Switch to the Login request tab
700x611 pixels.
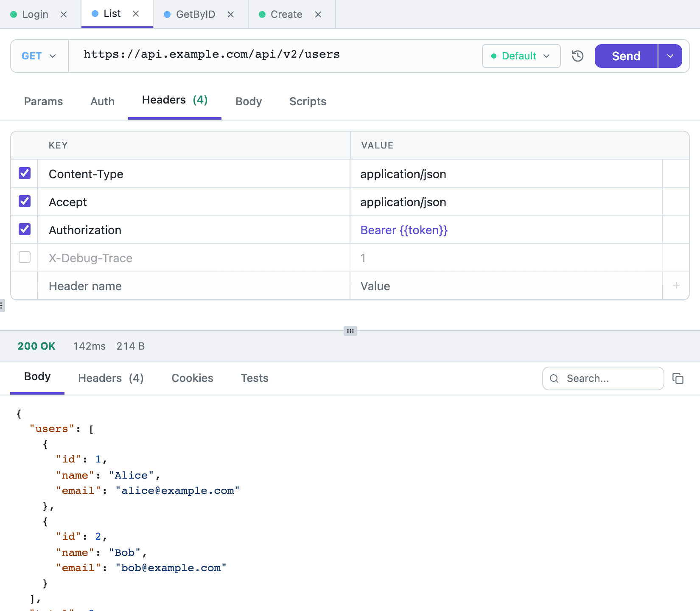(35, 14)
